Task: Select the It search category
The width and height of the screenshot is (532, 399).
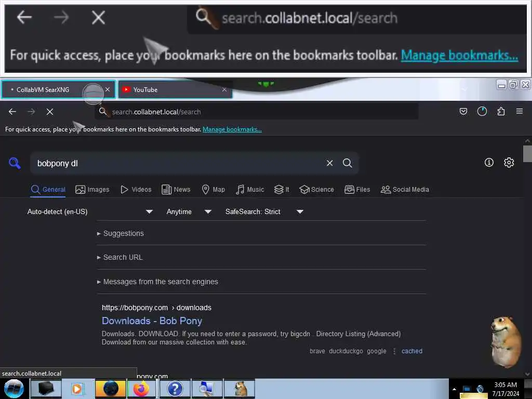Action: point(282,189)
